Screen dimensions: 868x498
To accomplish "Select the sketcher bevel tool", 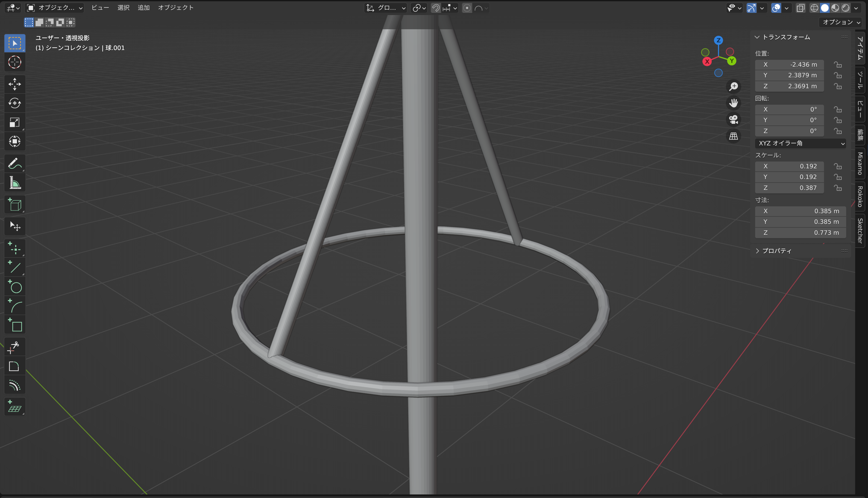I will click(15, 366).
